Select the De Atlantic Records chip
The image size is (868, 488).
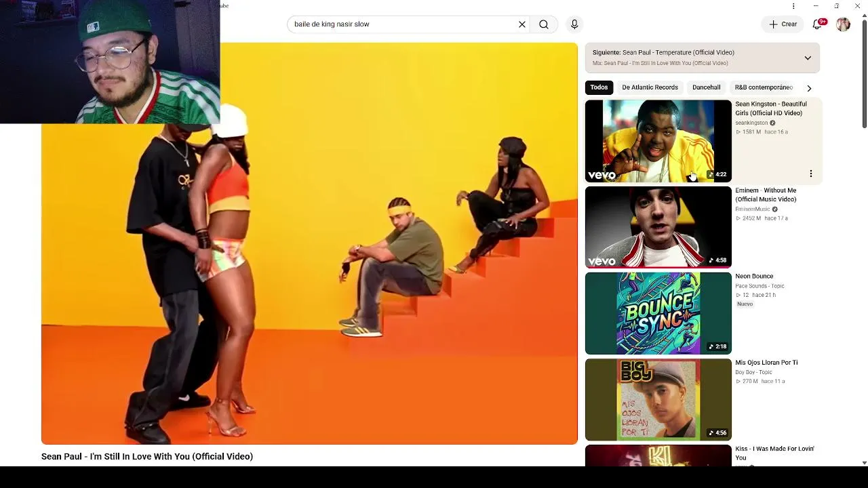[650, 87]
